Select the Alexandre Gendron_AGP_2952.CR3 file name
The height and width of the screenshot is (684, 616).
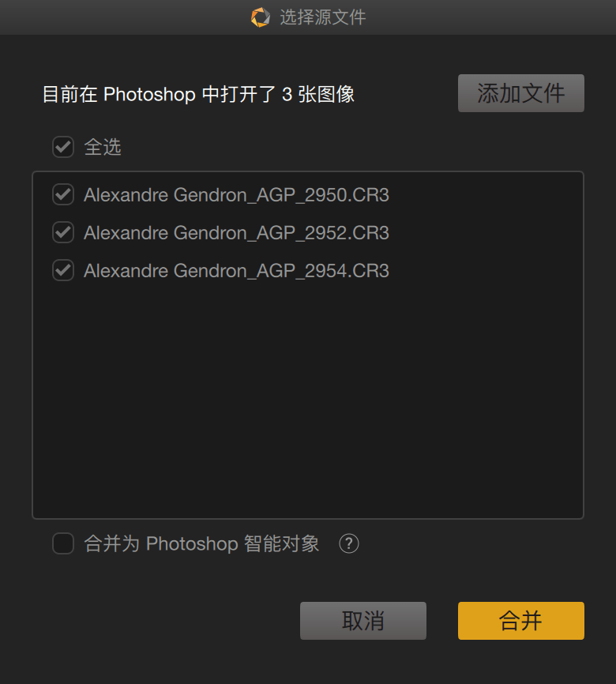tap(236, 233)
